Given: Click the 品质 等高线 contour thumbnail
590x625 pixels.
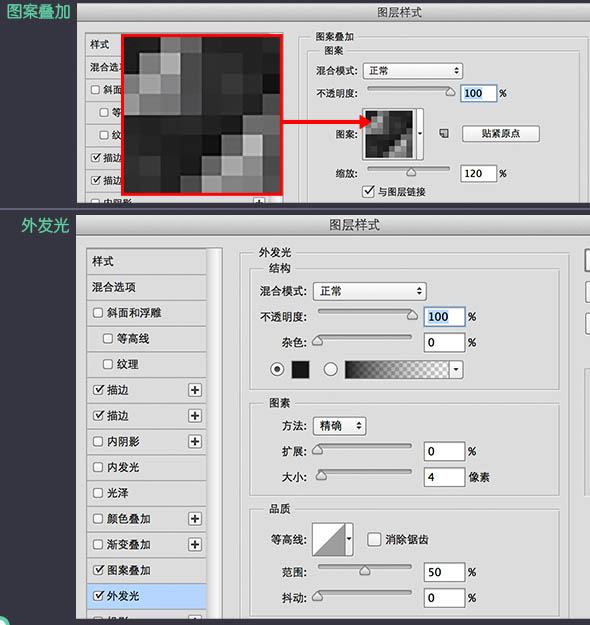Looking at the screenshot, I should [x=328, y=539].
